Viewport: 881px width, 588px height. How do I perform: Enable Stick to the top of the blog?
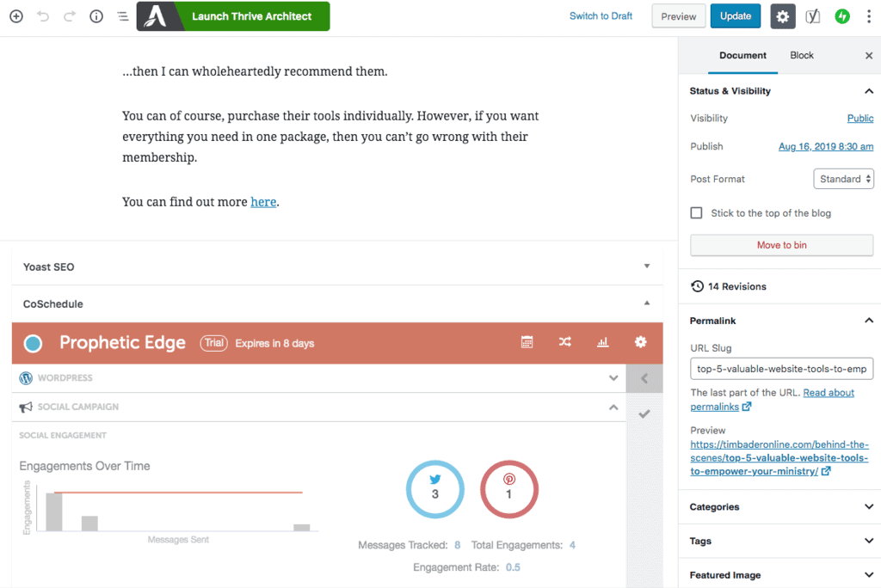pyautogui.click(x=697, y=213)
